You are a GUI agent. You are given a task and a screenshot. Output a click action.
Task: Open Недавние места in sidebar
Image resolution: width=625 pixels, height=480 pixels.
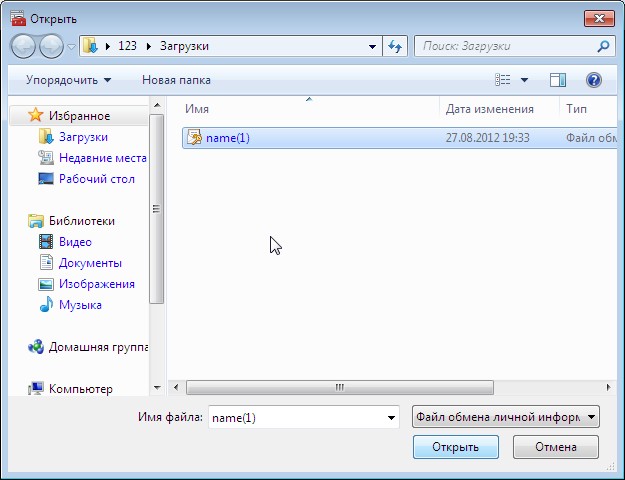103,158
